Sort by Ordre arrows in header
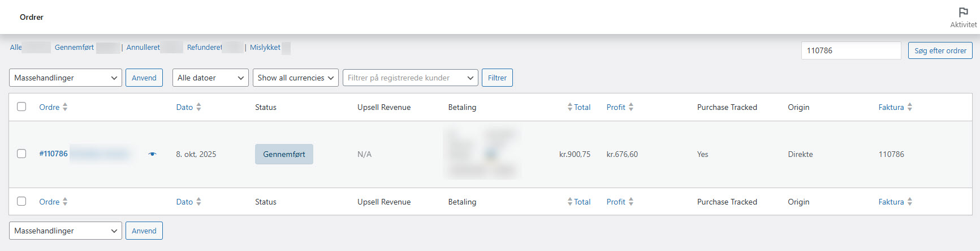 point(65,107)
